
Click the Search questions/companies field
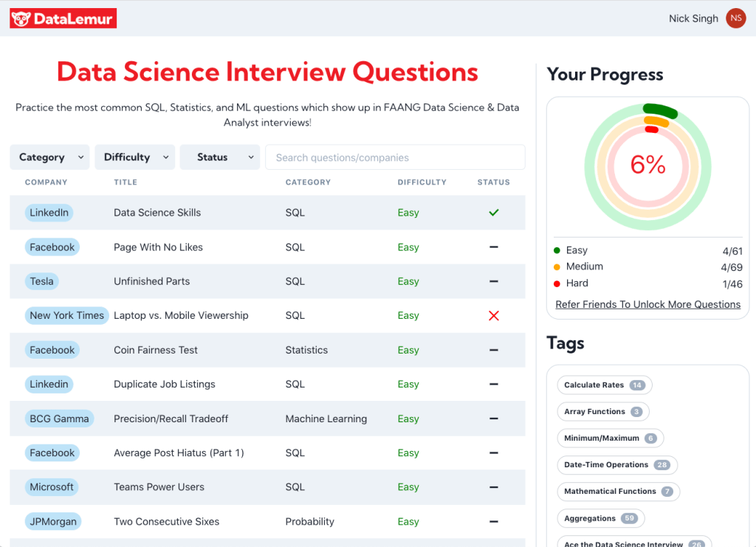pos(396,157)
